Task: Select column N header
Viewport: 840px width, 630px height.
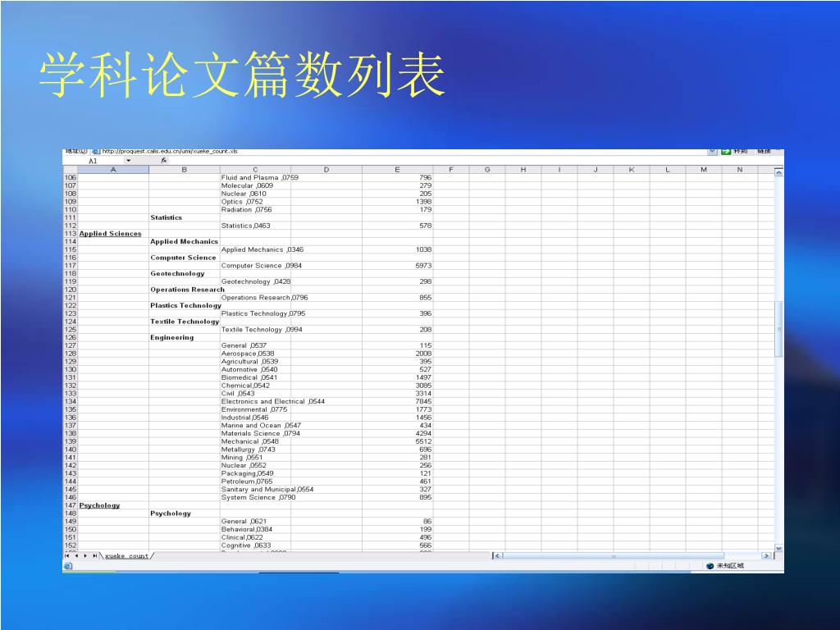Action: point(740,170)
